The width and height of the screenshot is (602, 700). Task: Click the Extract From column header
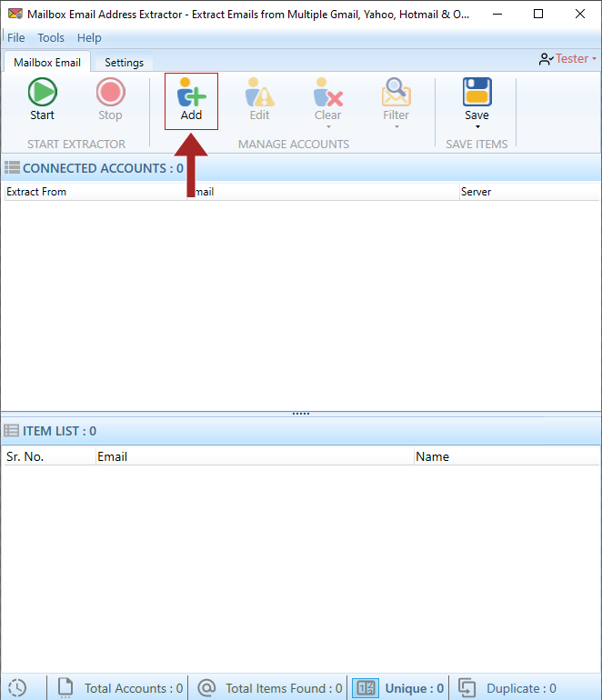(95, 192)
